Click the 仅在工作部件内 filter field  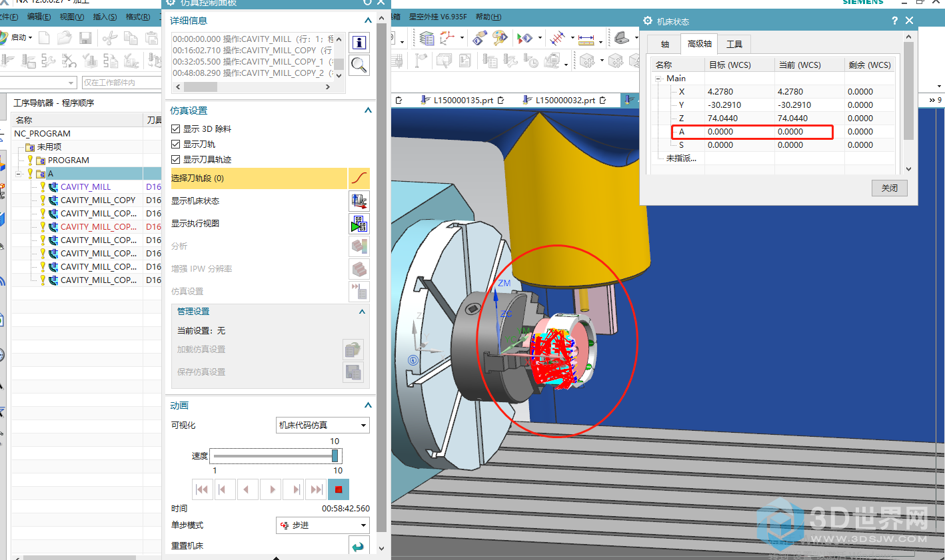click(x=121, y=83)
